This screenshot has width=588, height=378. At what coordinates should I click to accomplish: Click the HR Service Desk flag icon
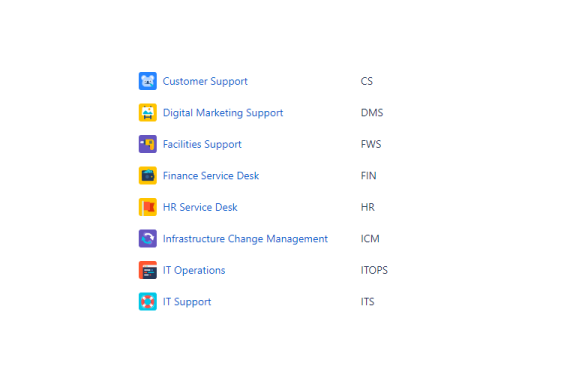coord(148,207)
